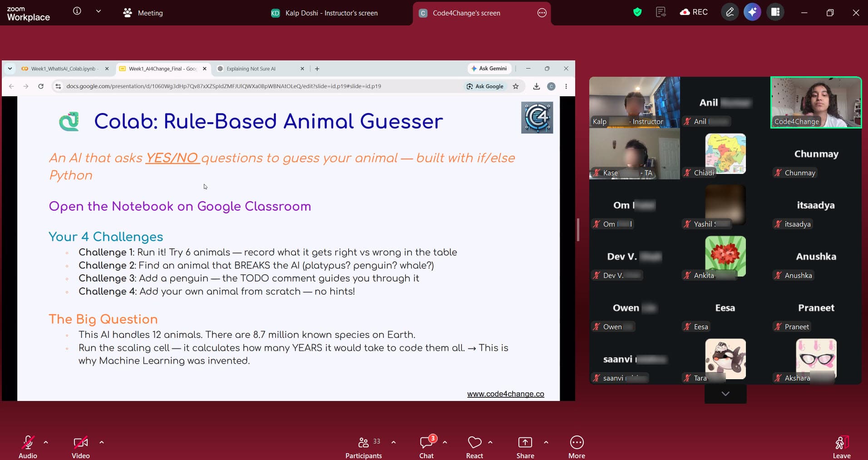Image resolution: width=868 pixels, height=460 pixels.
Task: Click the Leave meeting button
Action: (x=842, y=447)
